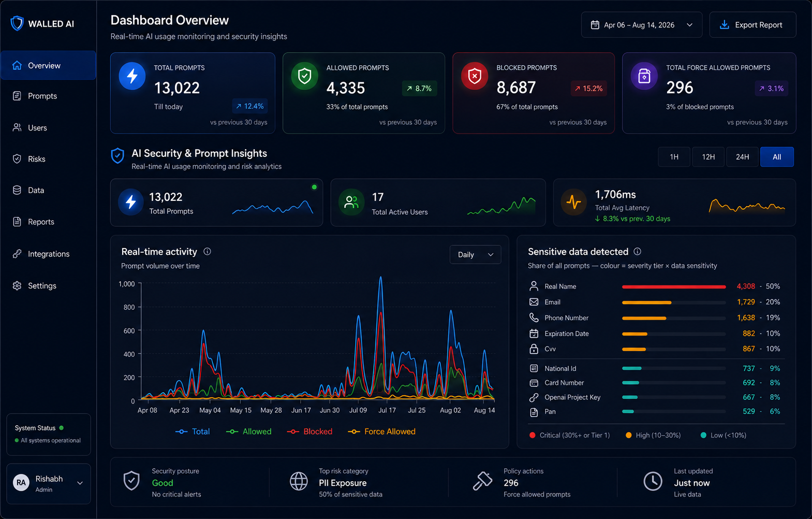Click the National Id teal progress bar

(631, 368)
